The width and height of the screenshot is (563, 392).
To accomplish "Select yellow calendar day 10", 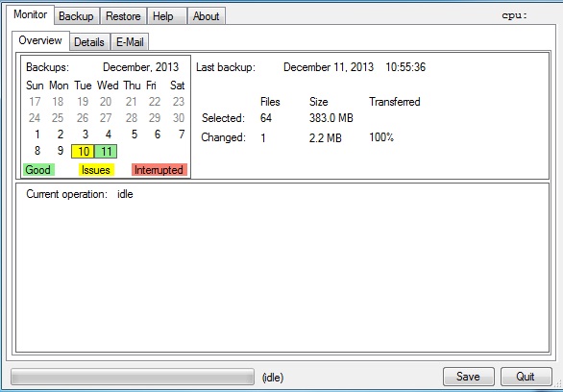I will pyautogui.click(x=83, y=152).
